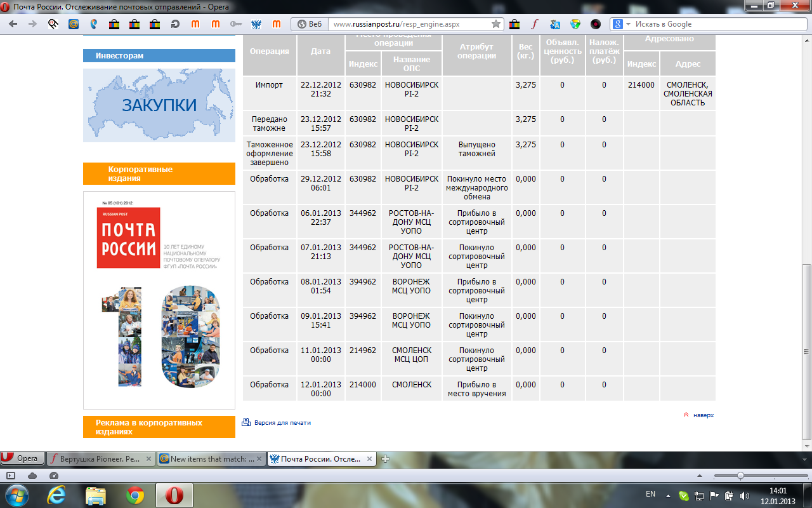Toggle the Opera panels icon in status bar
The height and width of the screenshot is (508, 812).
tap(11, 476)
